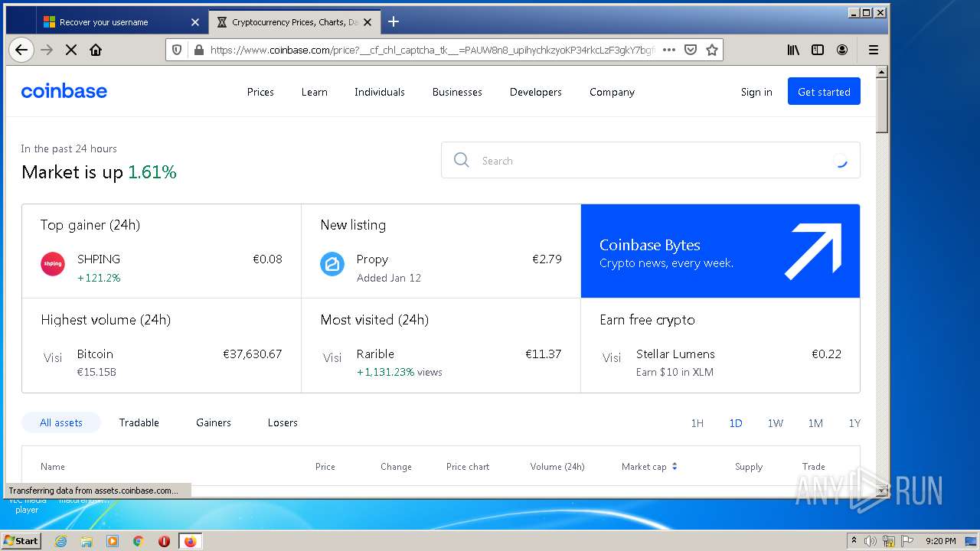Open the Individuals nav menu
This screenshot has width=980, height=551.
[380, 92]
